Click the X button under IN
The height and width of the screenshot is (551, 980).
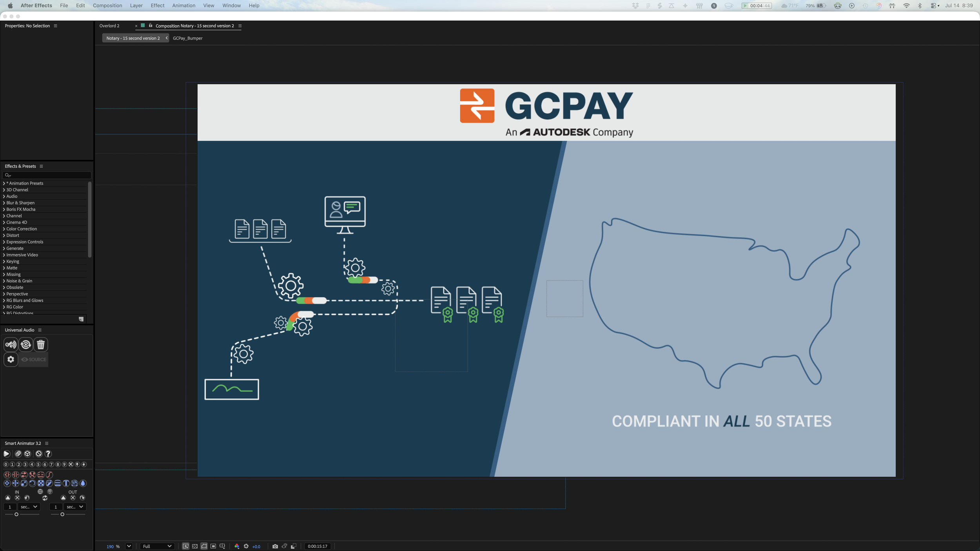tap(17, 498)
